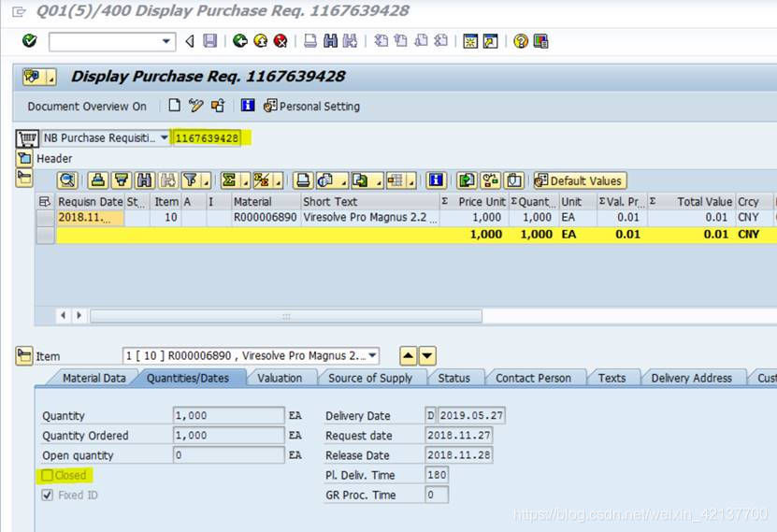Click the green checkmark Enter icon
The height and width of the screenshot is (532, 777).
point(30,40)
